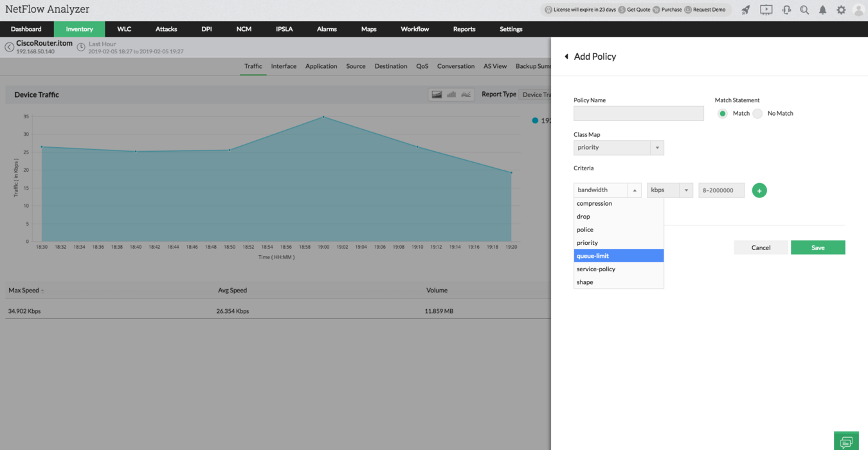
Task: Open the kbps unit dropdown
Action: pyautogui.click(x=686, y=190)
